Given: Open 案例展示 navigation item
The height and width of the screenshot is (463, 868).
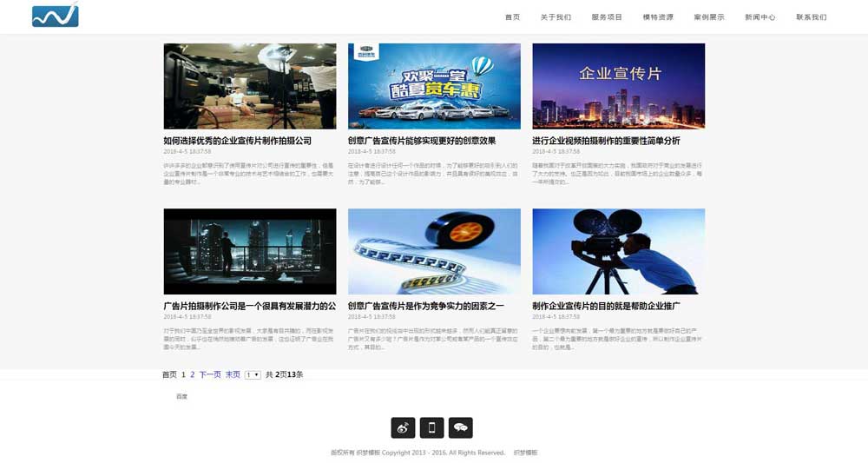Looking at the screenshot, I should point(709,17).
